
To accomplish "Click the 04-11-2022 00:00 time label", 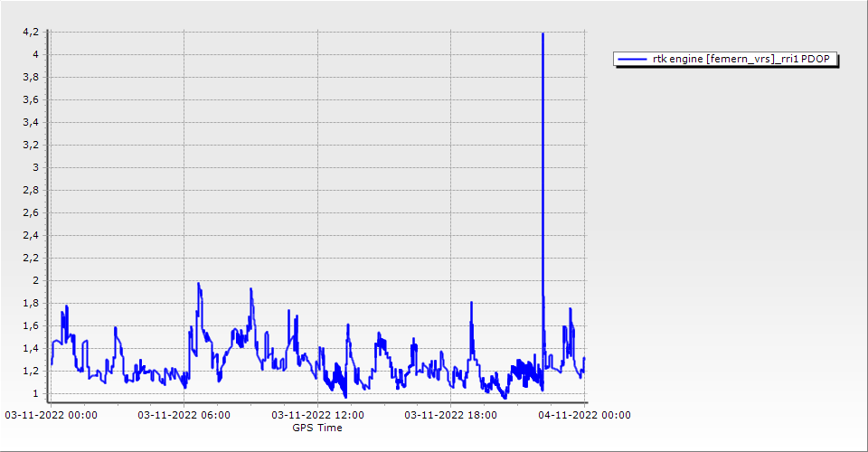I will click(x=584, y=416).
